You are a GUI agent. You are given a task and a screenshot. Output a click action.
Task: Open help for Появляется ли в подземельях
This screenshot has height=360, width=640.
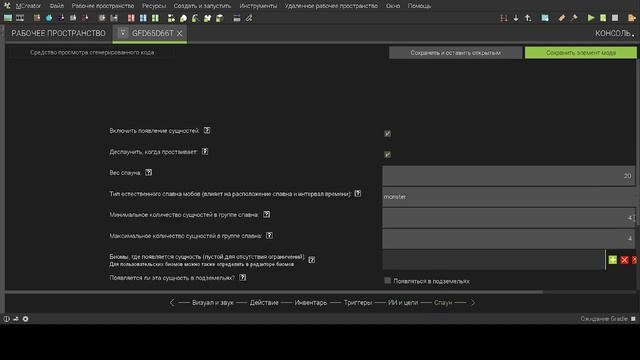tap(242, 278)
